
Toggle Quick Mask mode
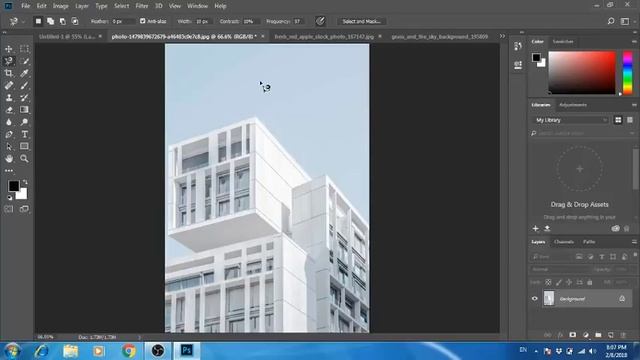(x=9, y=209)
